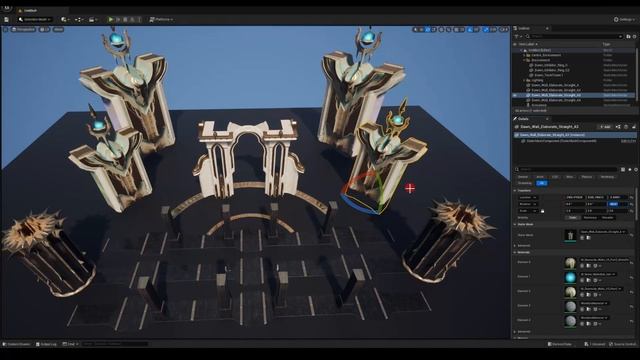Screen dimensions: 640x360
Task: Click the Element 0 material thumbnail
Action: [x=570, y=263]
